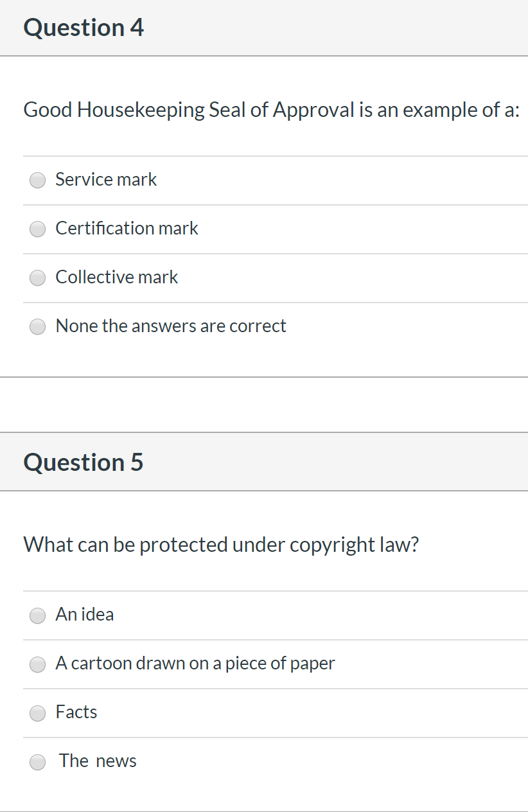Image resolution: width=528 pixels, height=812 pixels.
Task: Mark the Collective mark radio option
Action: pyautogui.click(x=38, y=278)
